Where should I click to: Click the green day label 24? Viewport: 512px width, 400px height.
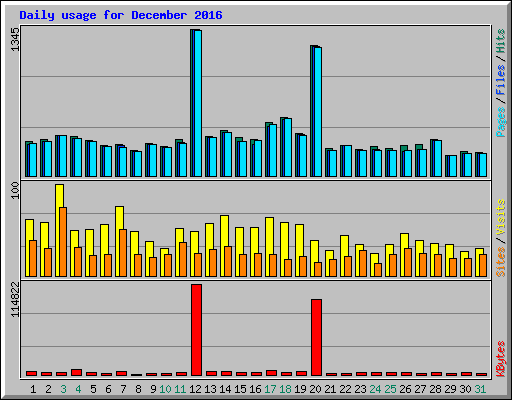375,389
